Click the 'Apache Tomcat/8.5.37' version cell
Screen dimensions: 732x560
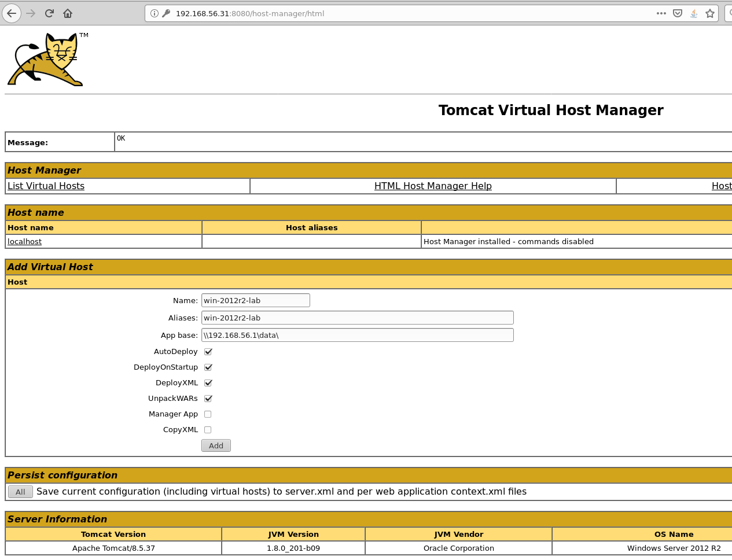(x=113, y=548)
